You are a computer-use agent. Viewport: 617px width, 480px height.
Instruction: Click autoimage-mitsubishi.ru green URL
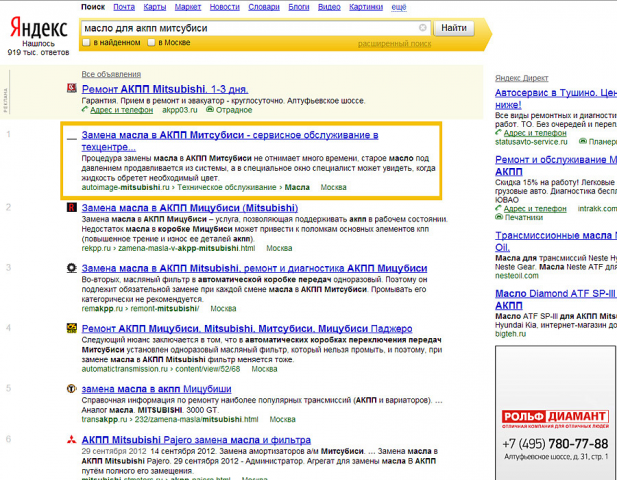[196, 187]
